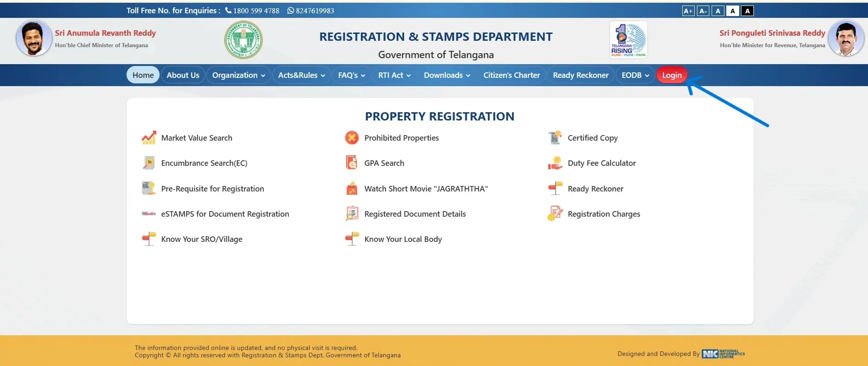
Task: Open the Ready Reckoner link in the list
Action: coord(596,189)
